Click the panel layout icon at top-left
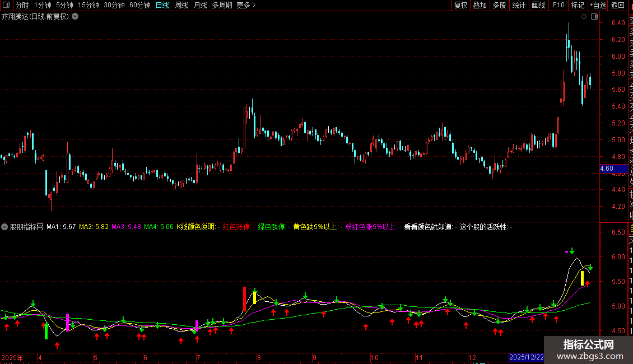The image size is (633, 364). click(6, 5)
